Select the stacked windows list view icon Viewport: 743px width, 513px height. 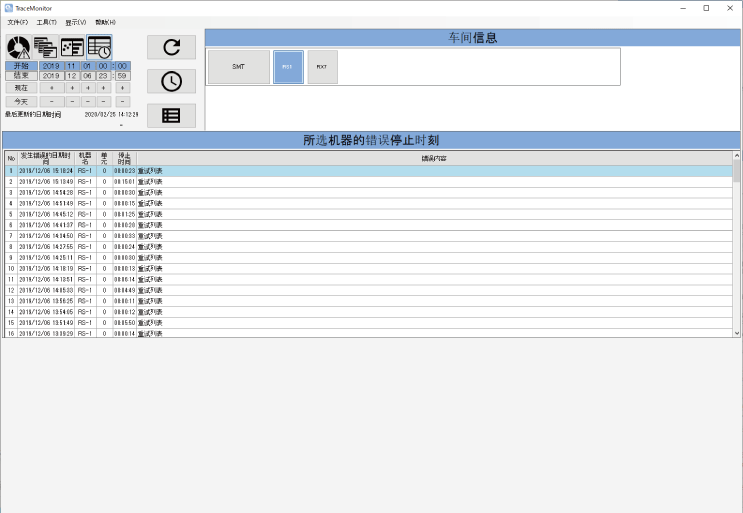point(45,47)
